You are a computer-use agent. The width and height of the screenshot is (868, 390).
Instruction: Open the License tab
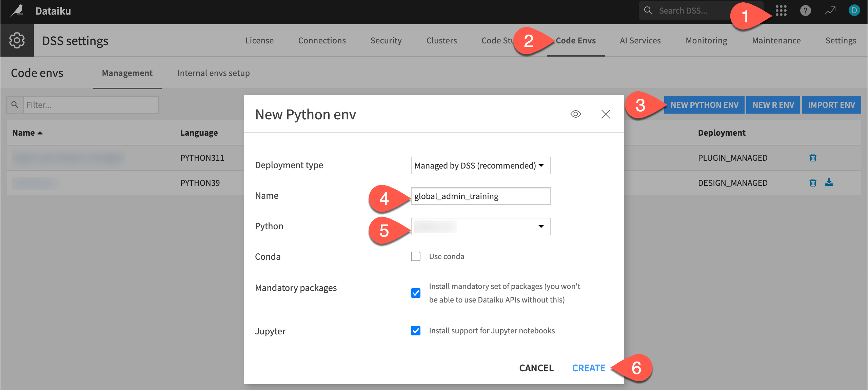coord(259,40)
